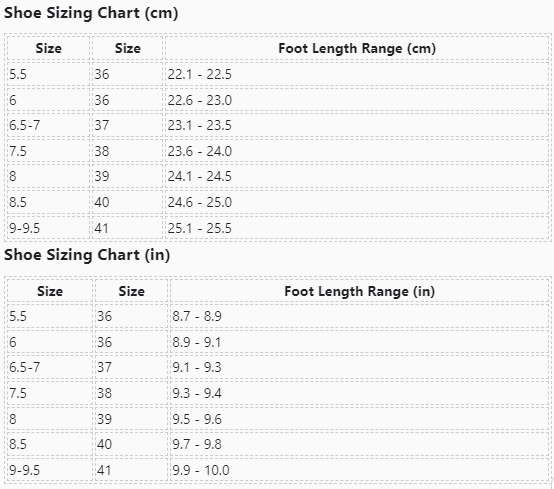Click the 8.9 - 9.1 inch range cell
554x489 pixels.
(359, 342)
